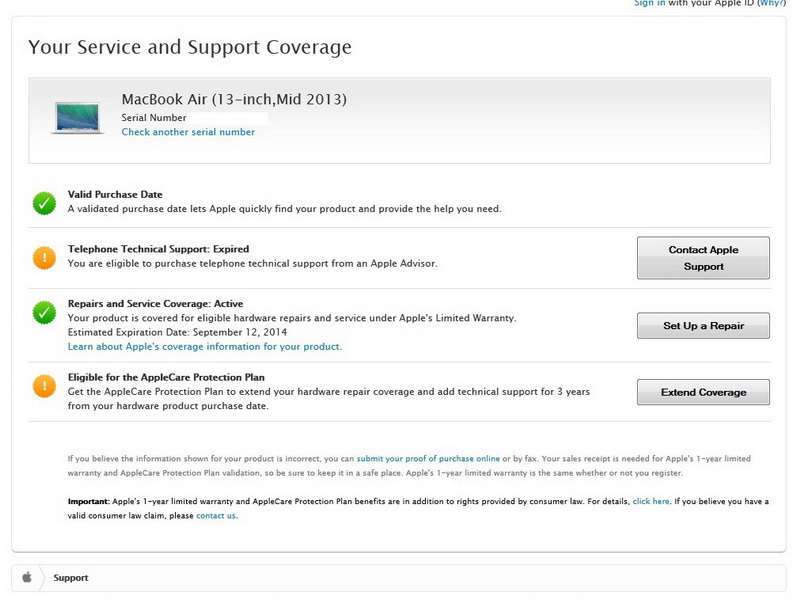Viewport: 796px width, 600px height.
Task: Open the submit your proof of purchase online link
Action: click(428, 458)
